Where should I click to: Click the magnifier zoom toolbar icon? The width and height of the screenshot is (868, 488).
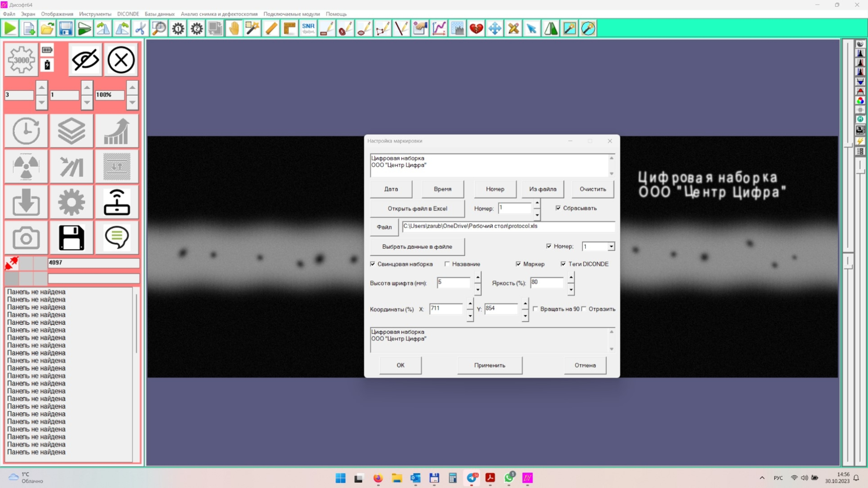159,28
